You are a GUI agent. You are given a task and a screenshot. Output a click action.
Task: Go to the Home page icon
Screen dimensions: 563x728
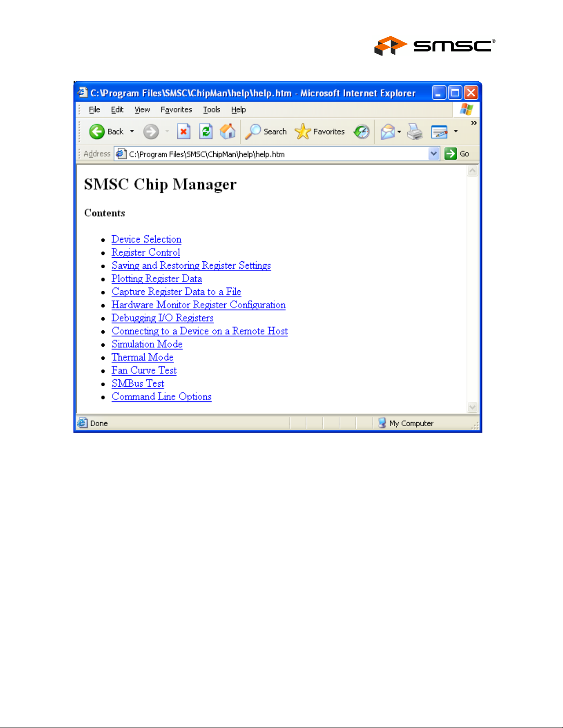(227, 132)
